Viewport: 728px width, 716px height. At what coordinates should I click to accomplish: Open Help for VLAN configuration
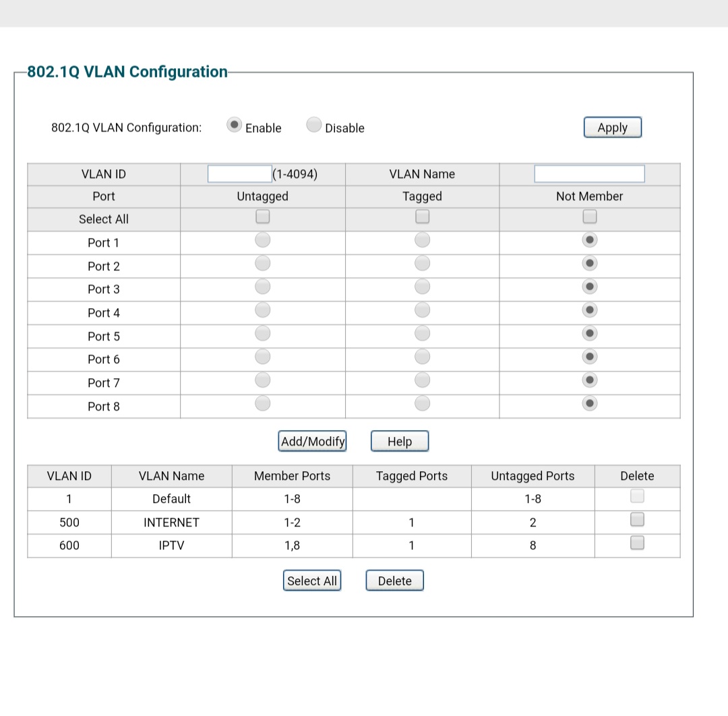click(400, 441)
